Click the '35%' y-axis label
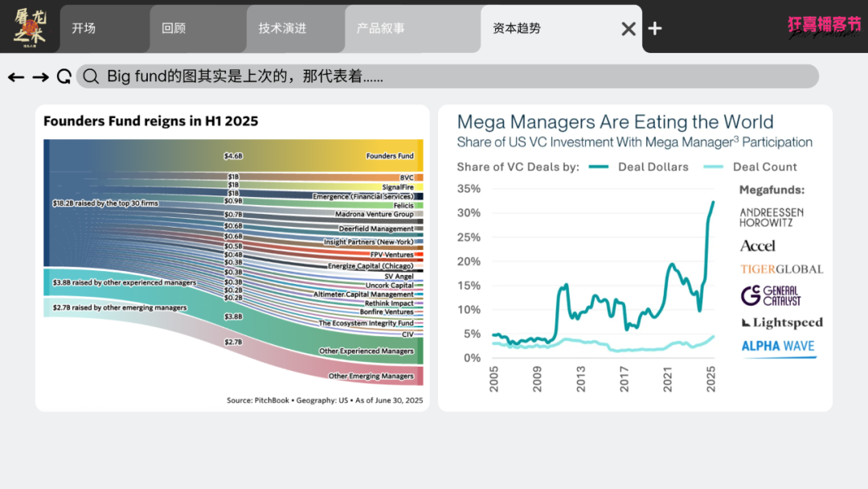The width and height of the screenshot is (868, 489). click(469, 189)
